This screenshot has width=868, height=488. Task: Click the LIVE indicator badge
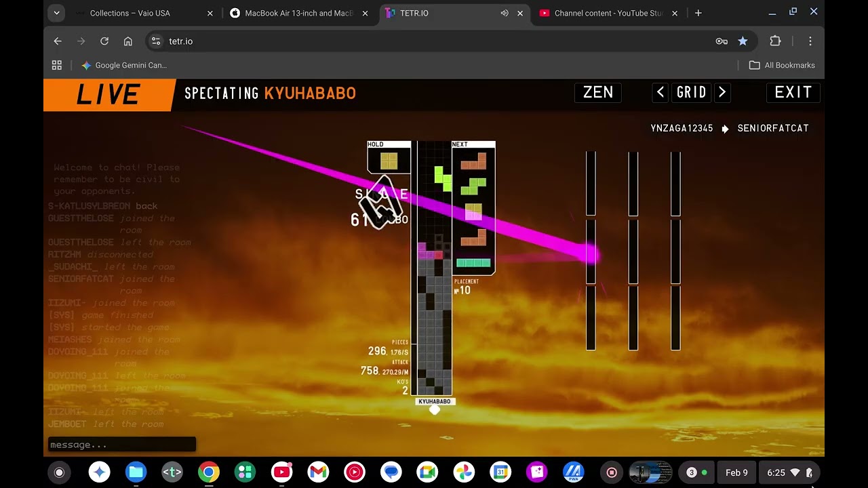pyautogui.click(x=108, y=95)
